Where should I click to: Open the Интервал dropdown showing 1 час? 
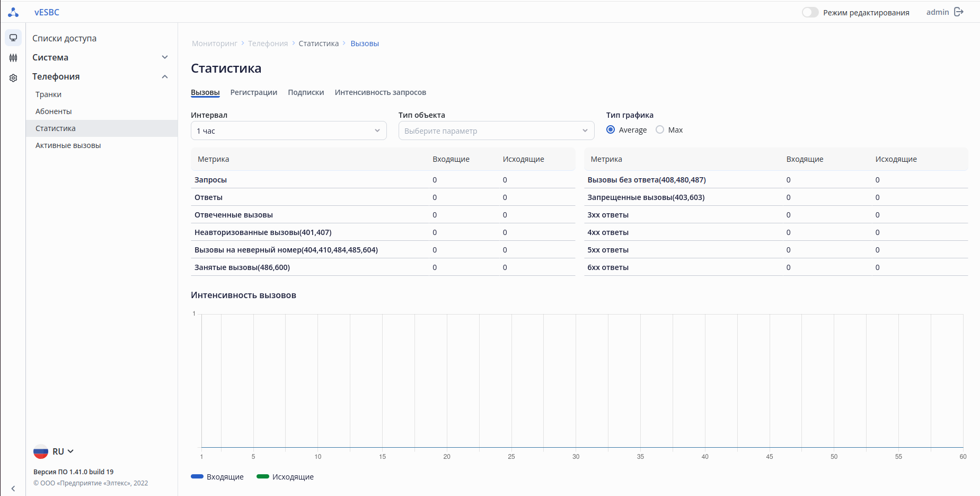pos(288,130)
